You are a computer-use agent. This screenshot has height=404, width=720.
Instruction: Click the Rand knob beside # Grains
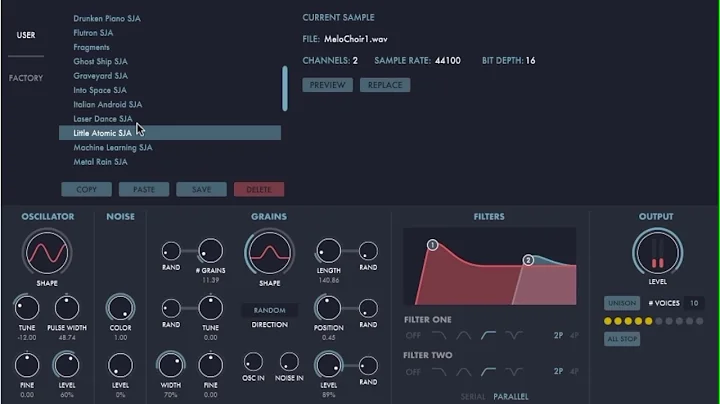[171, 251]
